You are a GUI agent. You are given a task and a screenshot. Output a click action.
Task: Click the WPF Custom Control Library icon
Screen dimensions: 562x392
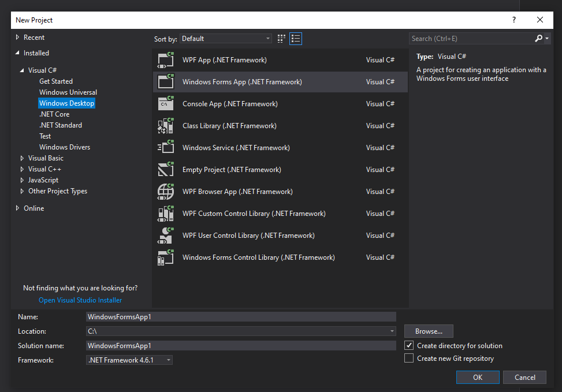coord(166,213)
